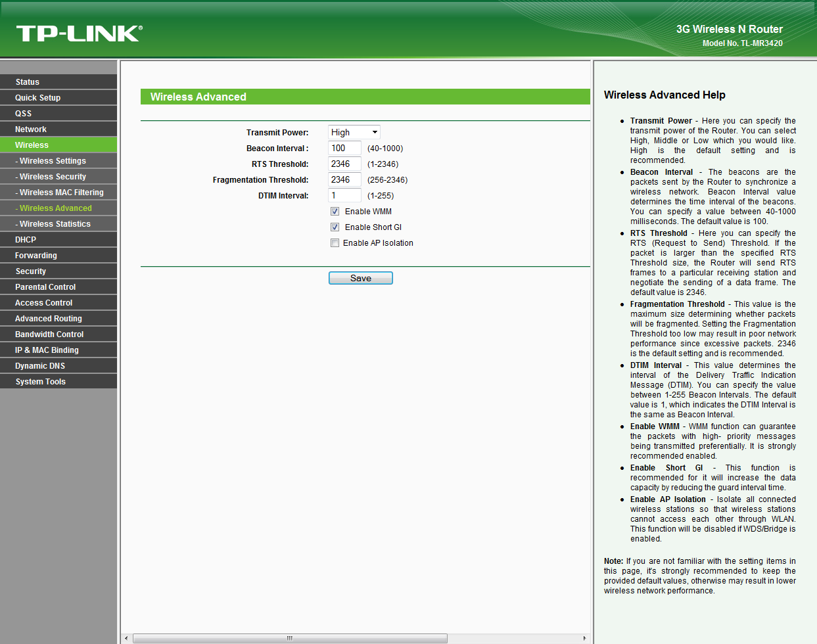Uncheck the Enable Short GI checkbox

point(335,227)
